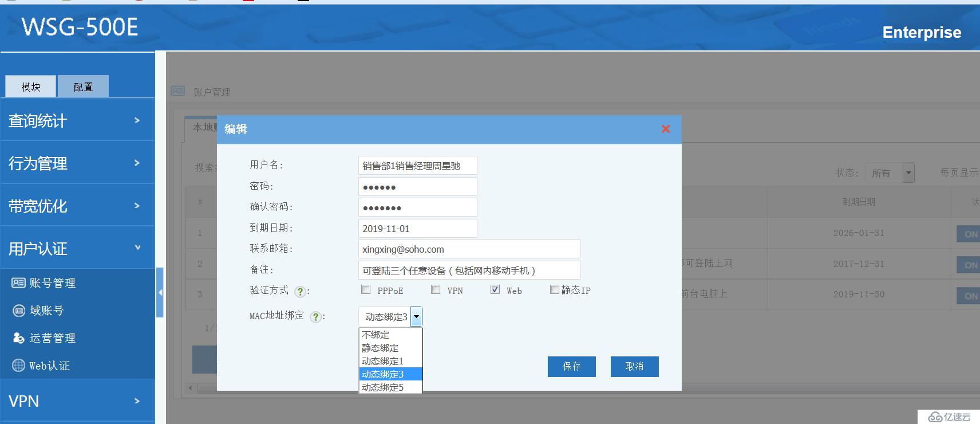
Task: Open help icon next to MAC地址绑定
Action: [315, 316]
